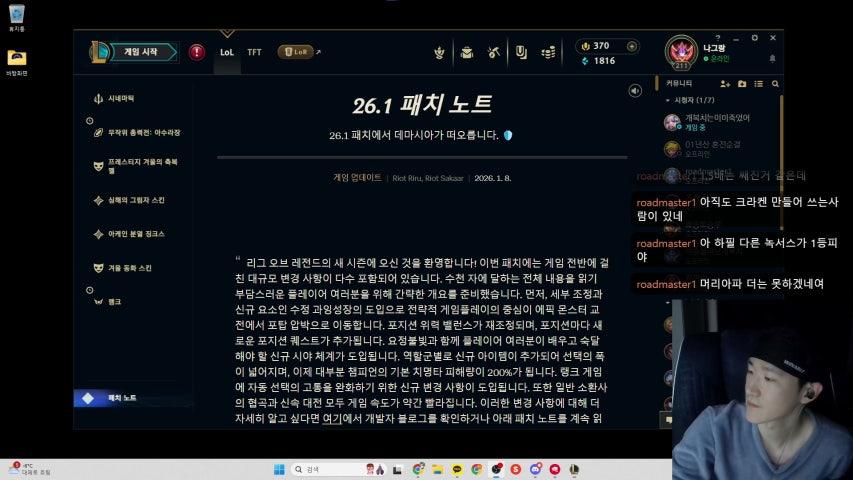This screenshot has height=480, width=853.
Task: Open the friends list view options icon
Action: tap(758, 84)
